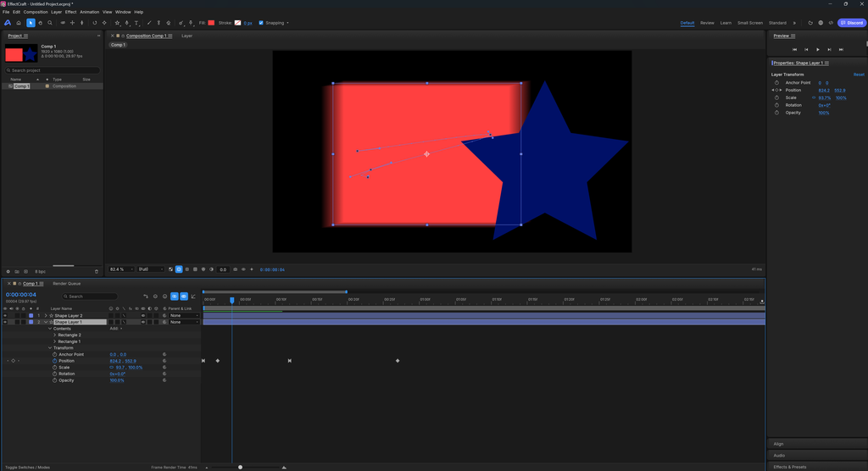Step forward one frame in Preview

(829, 49)
